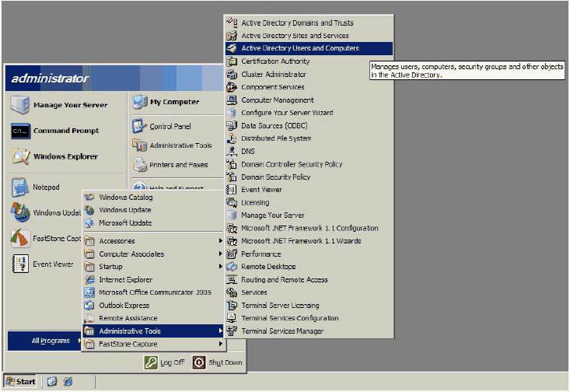Click the Data Sources (ODBC) icon
Viewport: 570px width, 392px height.
(x=232, y=125)
